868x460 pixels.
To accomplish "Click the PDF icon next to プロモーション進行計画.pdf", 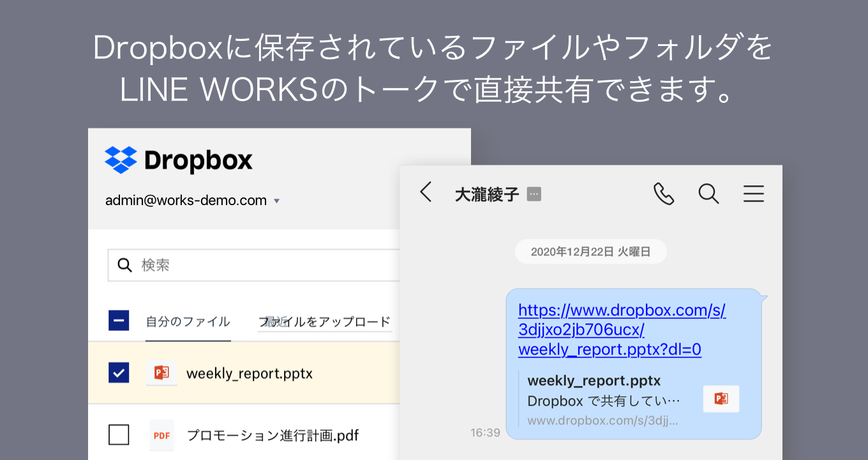I will tap(161, 434).
